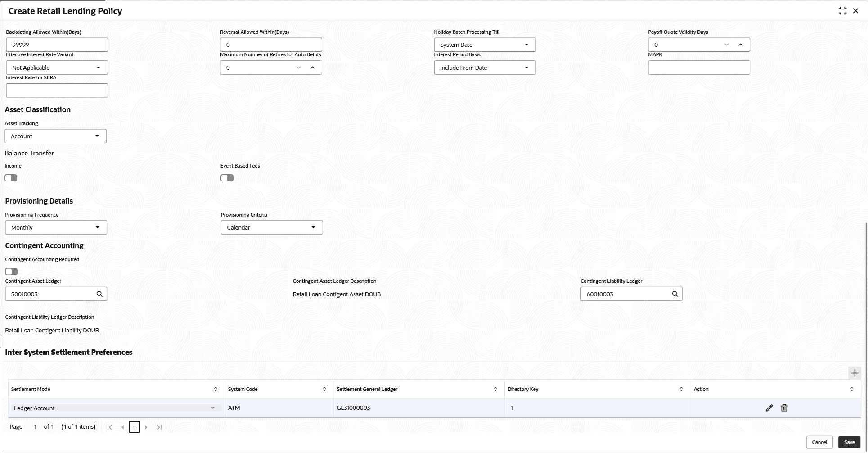Image resolution: width=868 pixels, height=453 pixels.
Task: Search for Contingent Asset Ledger
Action: click(x=99, y=294)
